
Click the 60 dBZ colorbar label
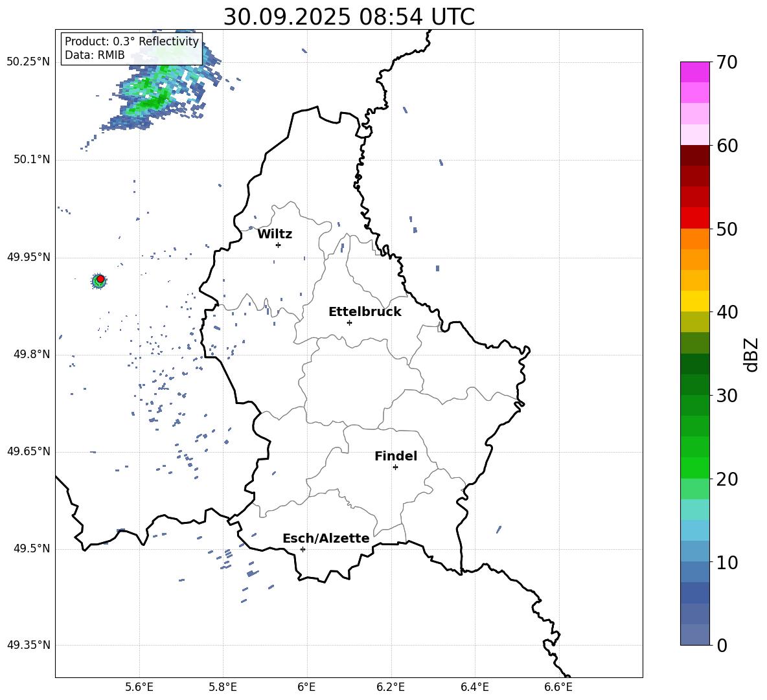click(x=726, y=146)
